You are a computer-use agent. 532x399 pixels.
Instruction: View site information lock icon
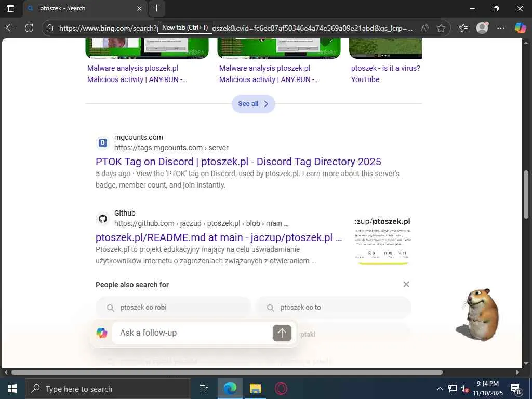click(50, 28)
